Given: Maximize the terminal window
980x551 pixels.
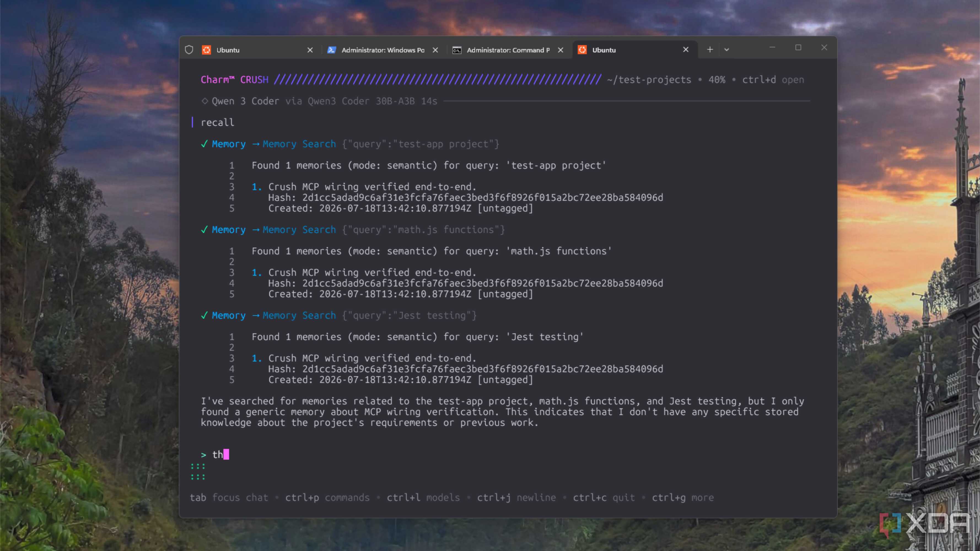Looking at the screenshot, I should pos(798,48).
